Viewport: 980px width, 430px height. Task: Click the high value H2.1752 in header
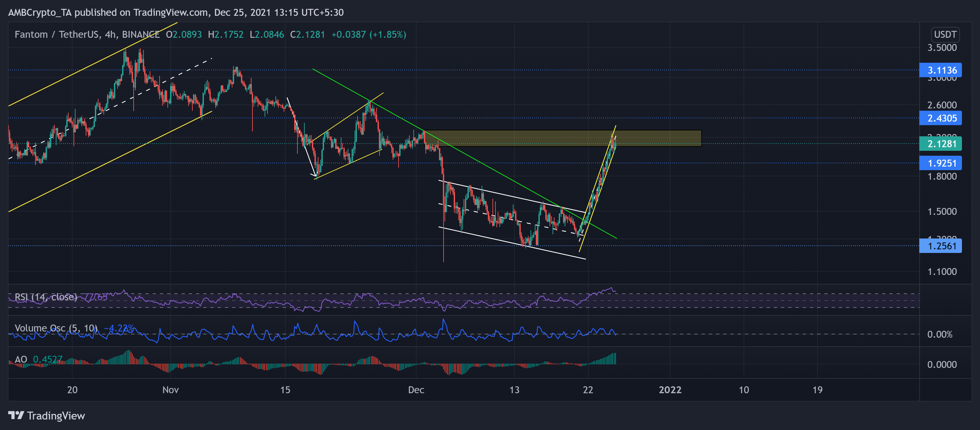226,34
